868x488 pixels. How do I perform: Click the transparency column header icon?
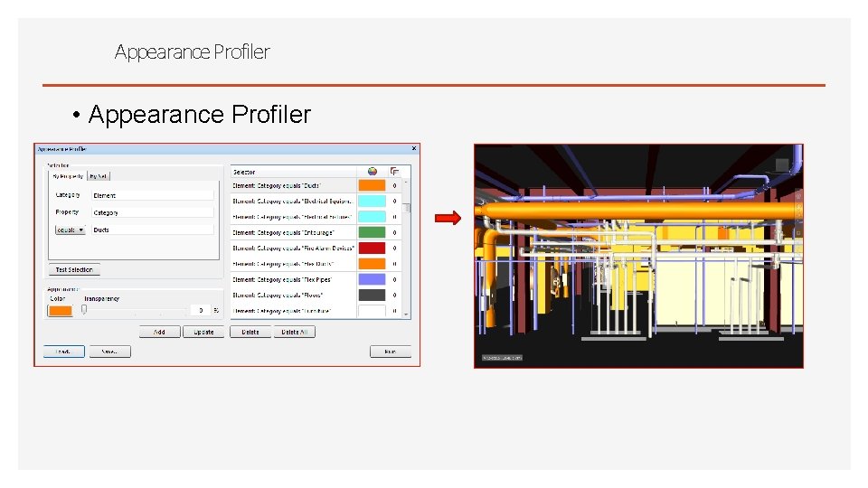click(394, 172)
